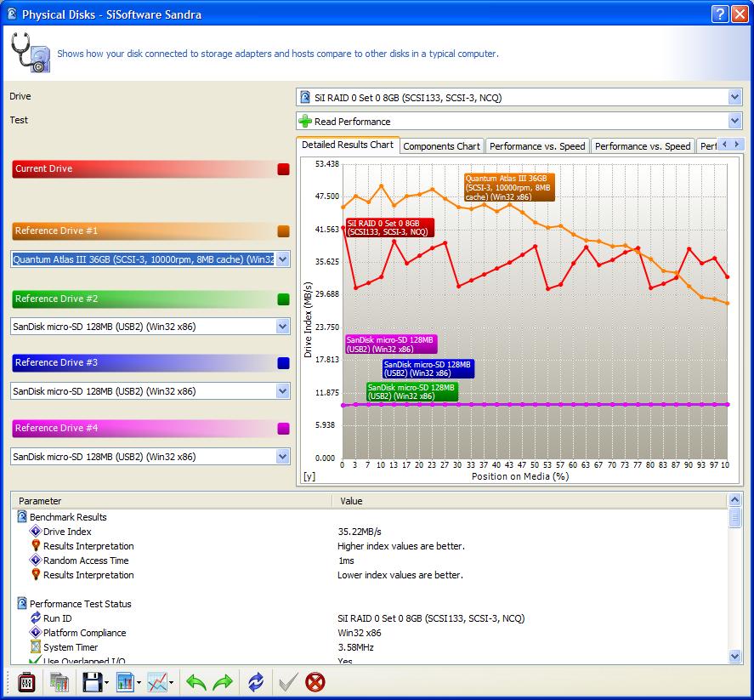Click the blue refresh arrows icon
The image size is (754, 700).
click(256, 682)
